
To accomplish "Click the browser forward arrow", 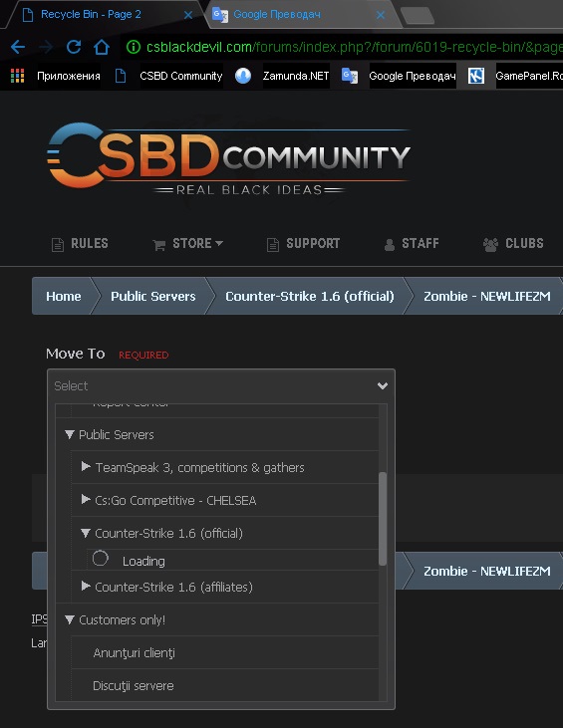I will (x=46, y=47).
